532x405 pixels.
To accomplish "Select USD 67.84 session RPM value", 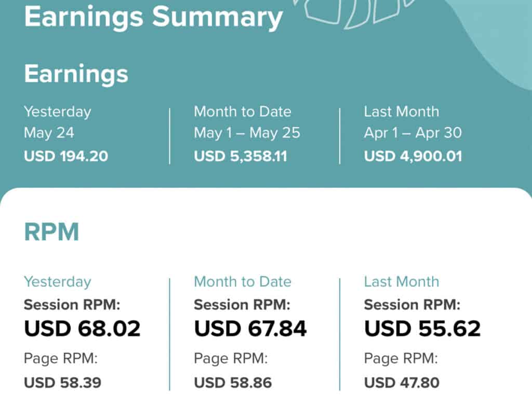I will 250,328.
